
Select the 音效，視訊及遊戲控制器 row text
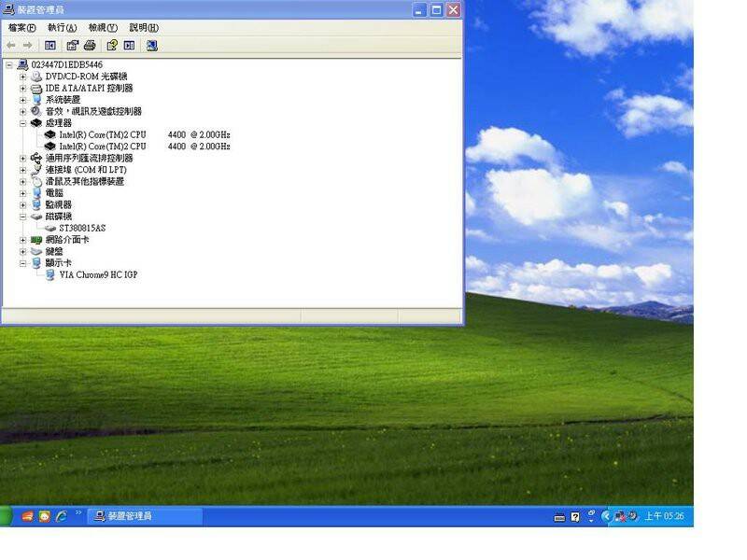pos(93,111)
